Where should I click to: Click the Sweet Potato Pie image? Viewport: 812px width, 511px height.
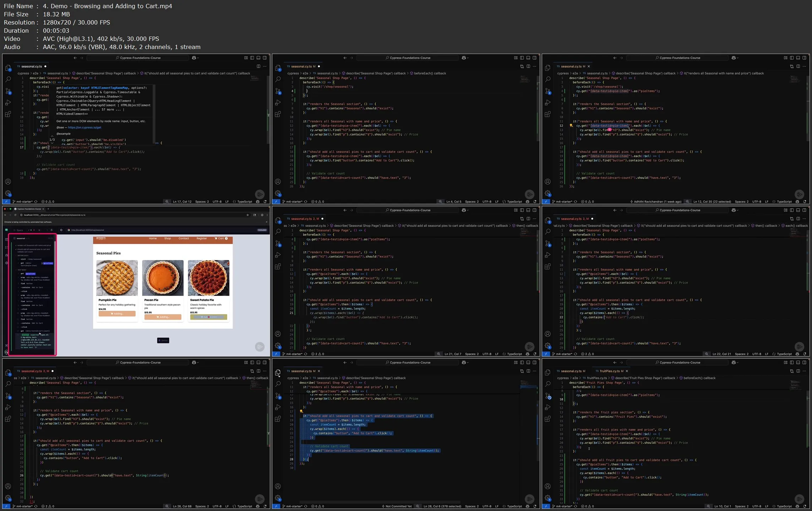(x=208, y=278)
